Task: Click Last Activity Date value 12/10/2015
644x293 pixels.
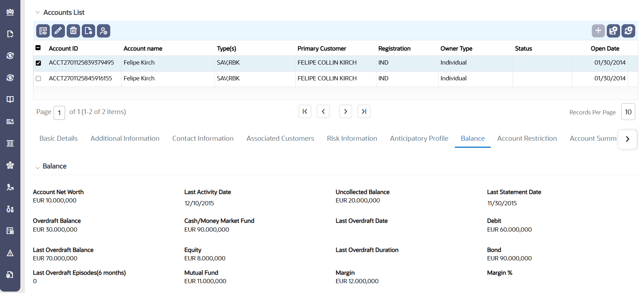Action: (x=199, y=203)
